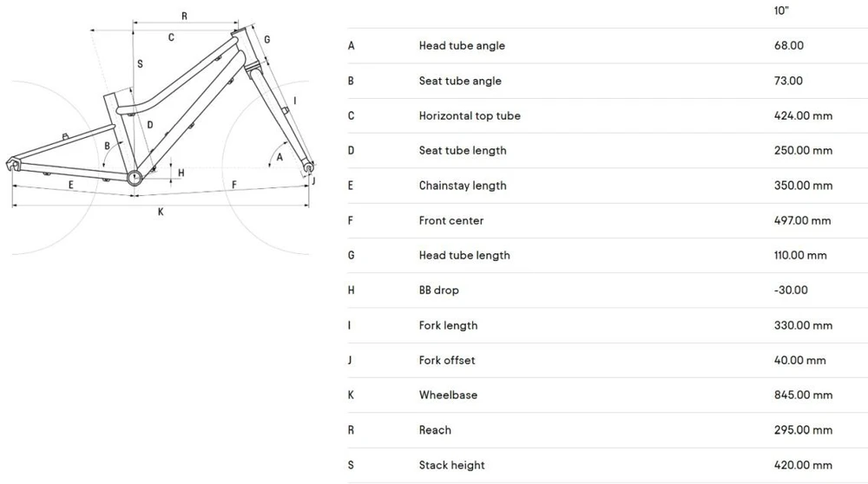Click the Stack height row label

point(451,465)
